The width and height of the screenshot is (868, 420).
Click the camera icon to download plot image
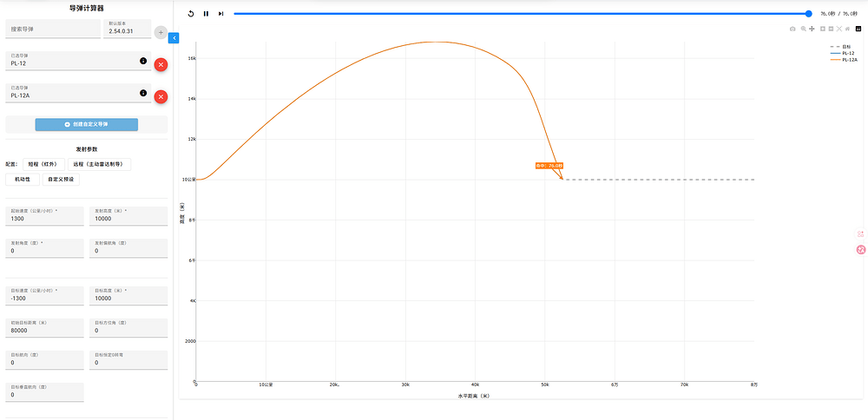click(x=792, y=29)
